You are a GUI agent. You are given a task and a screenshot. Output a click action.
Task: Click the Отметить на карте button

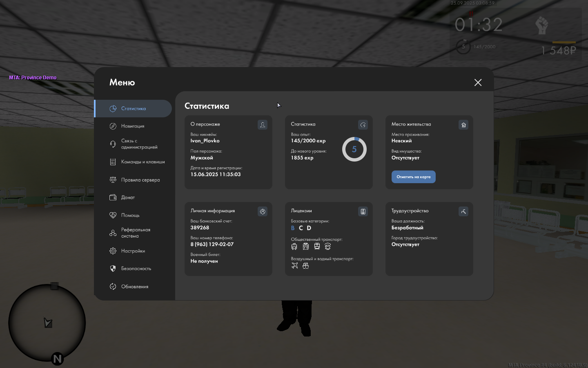tap(414, 177)
